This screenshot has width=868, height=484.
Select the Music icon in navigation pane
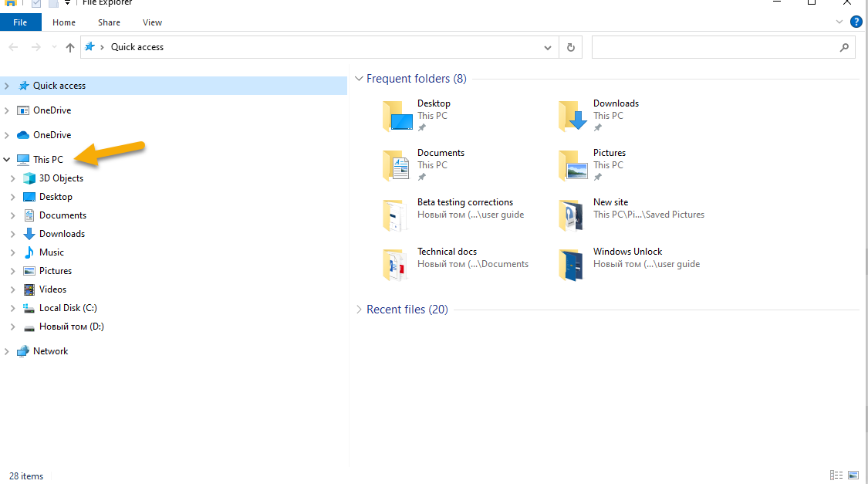point(29,252)
